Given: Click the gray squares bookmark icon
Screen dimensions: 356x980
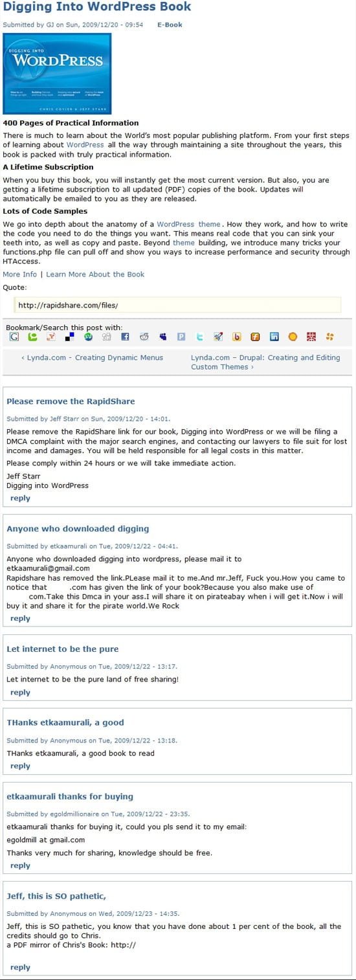Looking at the screenshot, I should point(107,337).
